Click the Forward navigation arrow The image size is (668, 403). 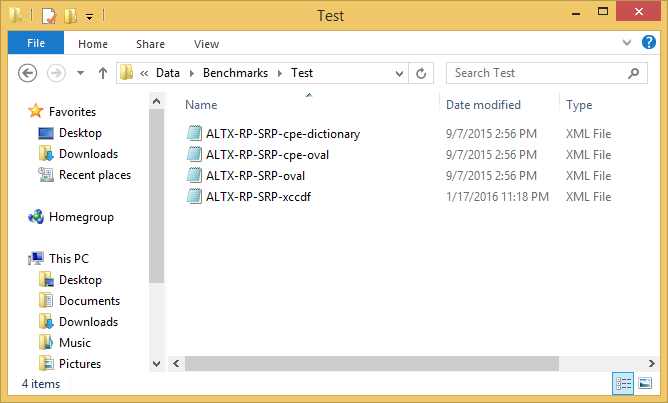click(x=56, y=73)
